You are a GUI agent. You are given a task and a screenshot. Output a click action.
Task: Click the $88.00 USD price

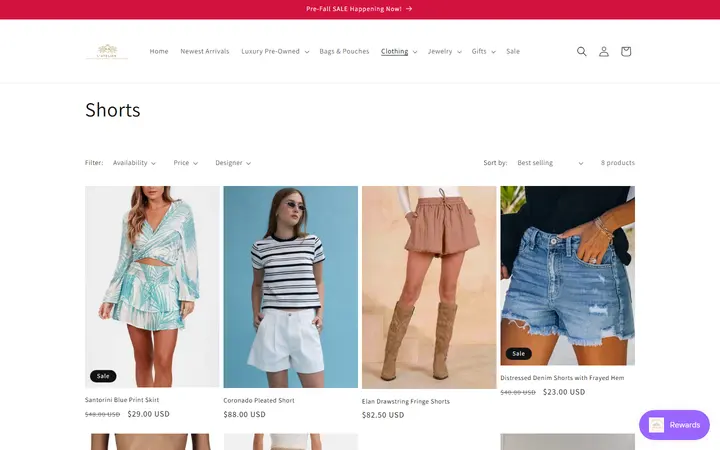(x=244, y=414)
